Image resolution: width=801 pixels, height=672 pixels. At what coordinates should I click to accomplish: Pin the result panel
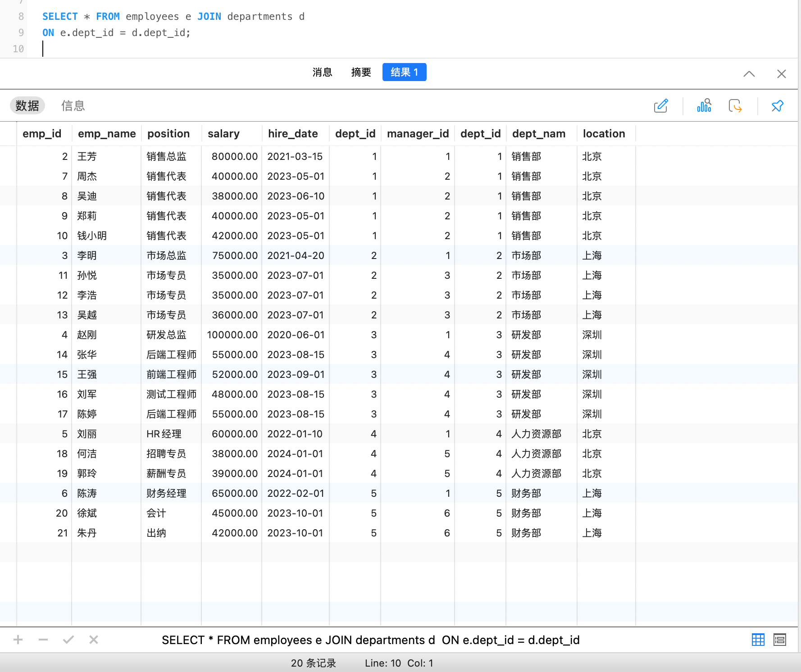pyautogui.click(x=778, y=106)
